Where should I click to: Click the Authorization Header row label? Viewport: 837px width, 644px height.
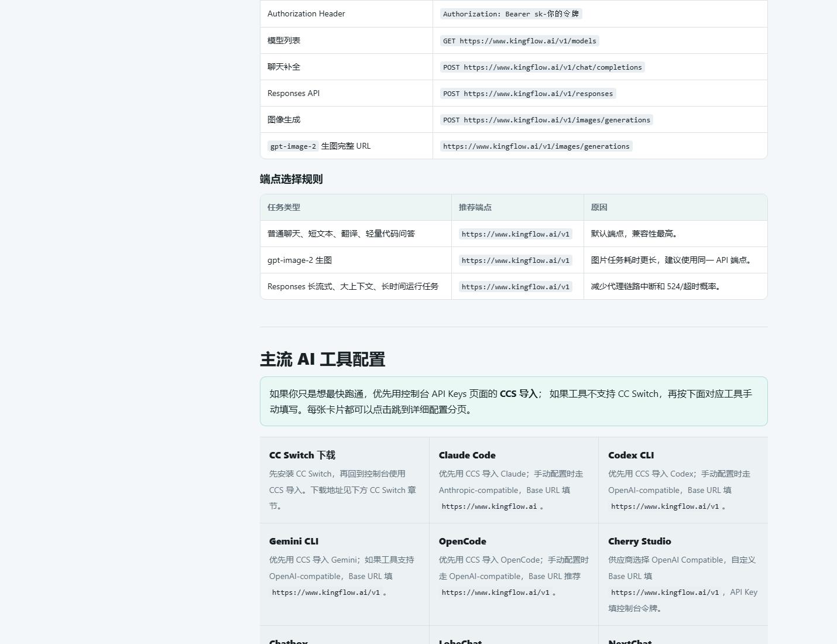(306, 13)
